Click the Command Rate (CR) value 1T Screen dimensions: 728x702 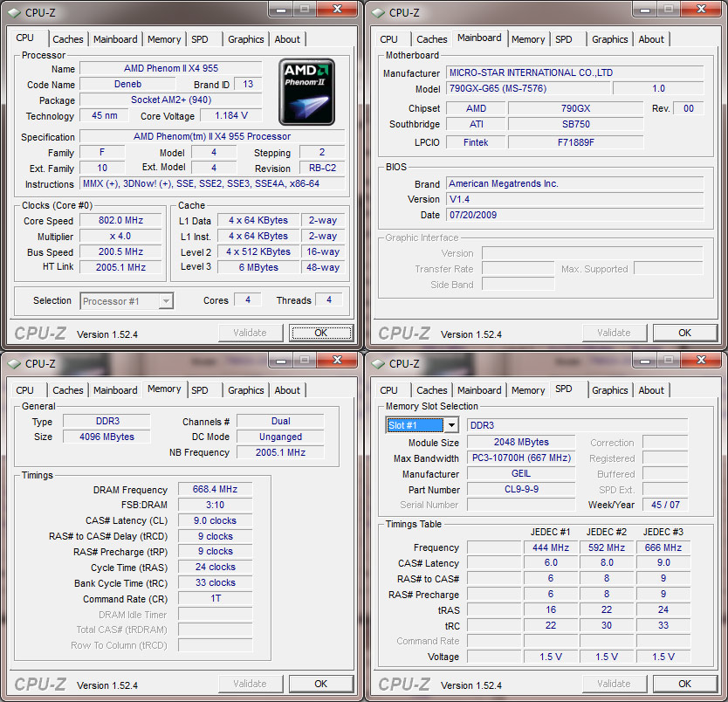pos(215,598)
